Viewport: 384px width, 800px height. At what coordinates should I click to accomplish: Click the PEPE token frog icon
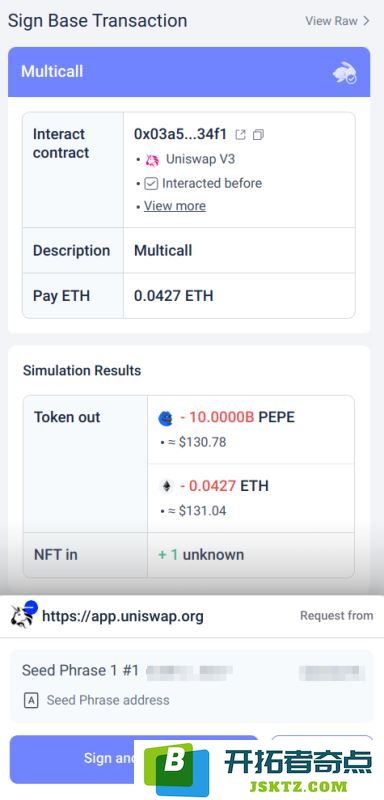tap(166, 418)
